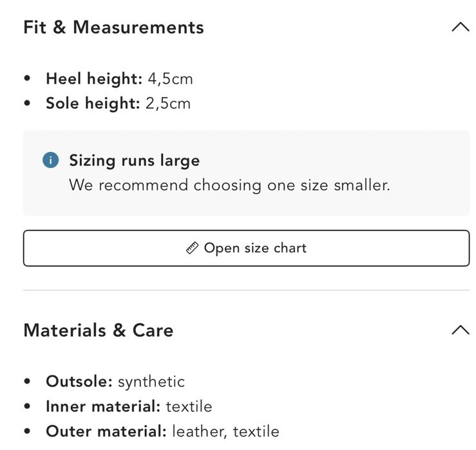Click the Fit & Measurements heading
The width and height of the screenshot is (476, 450).
click(x=113, y=28)
